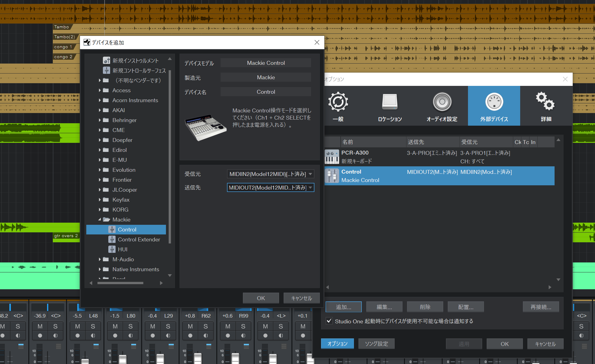Open the オーディオ設定 tab
The height and width of the screenshot is (364, 595).
(x=442, y=106)
